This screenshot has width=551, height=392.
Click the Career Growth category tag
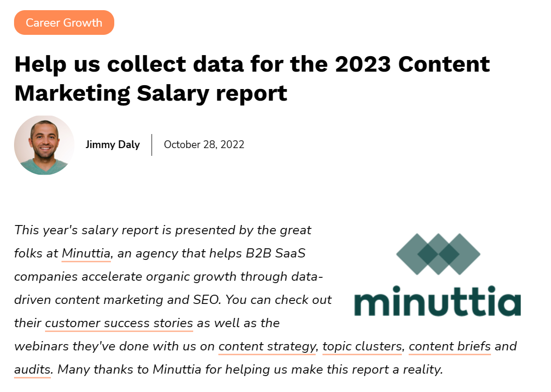tap(64, 23)
